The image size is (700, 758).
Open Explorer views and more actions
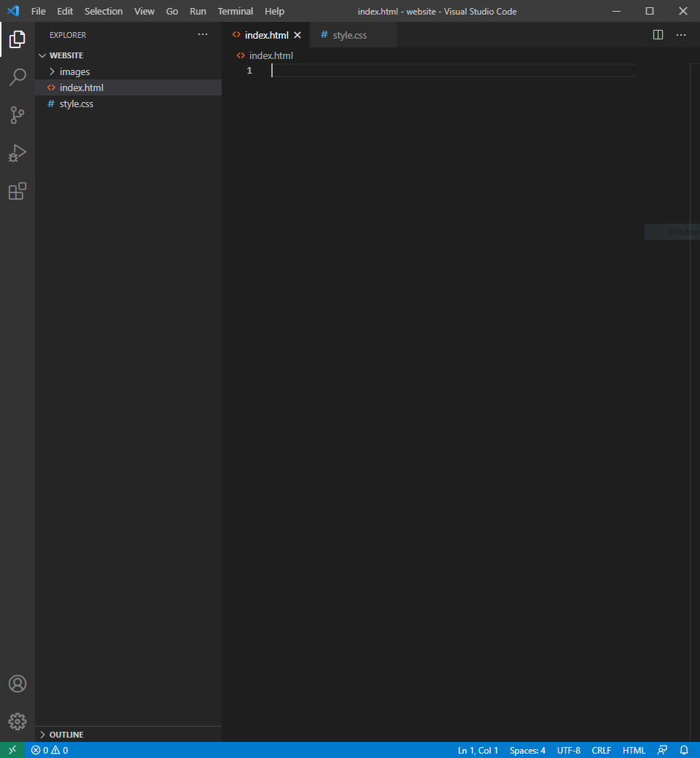[x=203, y=35]
